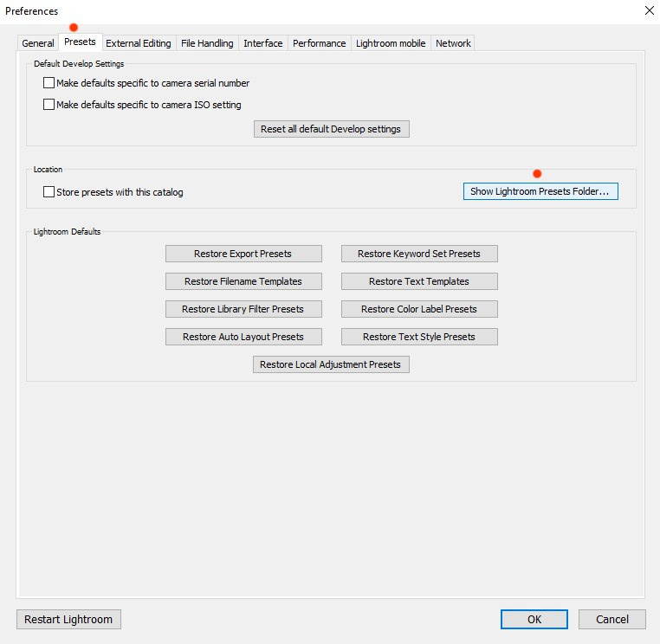
Task: Restore Library Filter Presets
Action: 243,309
